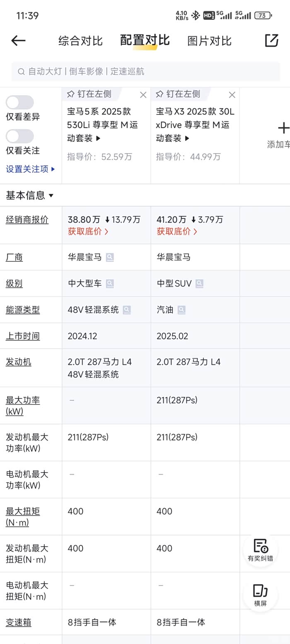Screen dimensions: 290x644
Task: Switch to the 图片对比 tab
Action: [x=209, y=41]
